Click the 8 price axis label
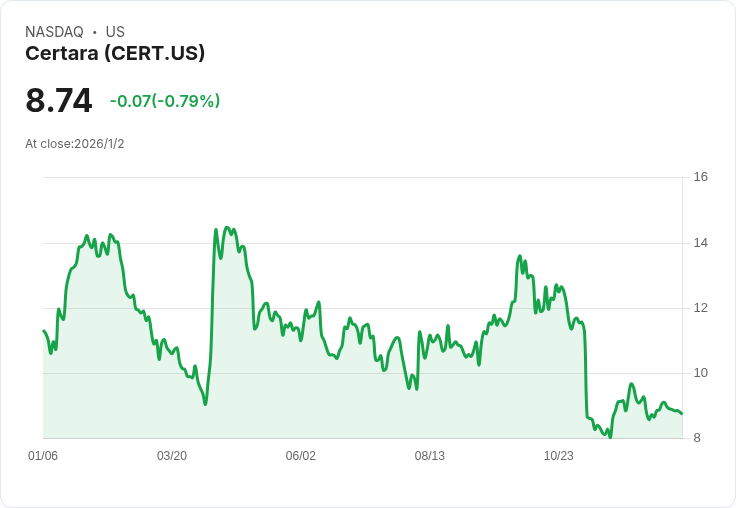Image resolution: width=736 pixels, height=508 pixels. tap(697, 438)
